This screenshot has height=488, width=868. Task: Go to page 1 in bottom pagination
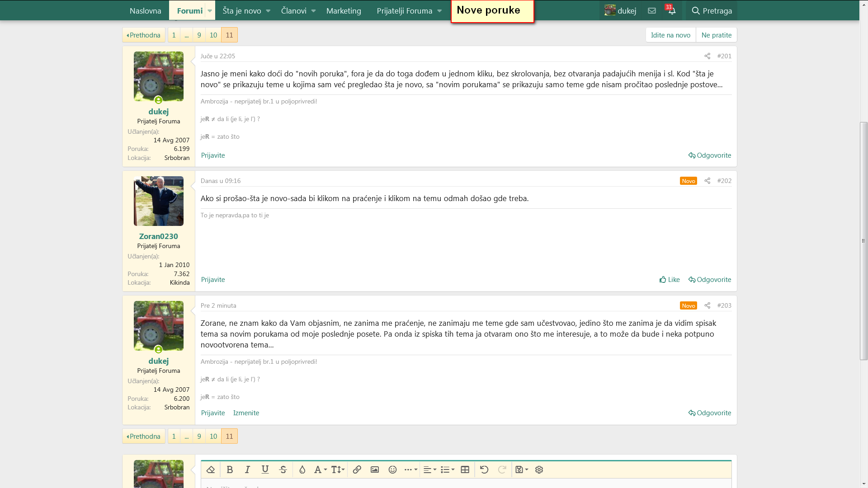tap(174, 436)
